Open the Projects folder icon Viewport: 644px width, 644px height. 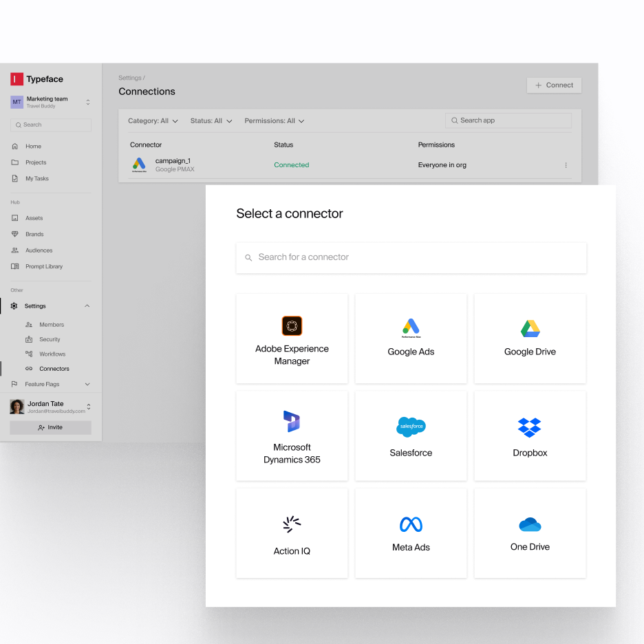point(14,162)
